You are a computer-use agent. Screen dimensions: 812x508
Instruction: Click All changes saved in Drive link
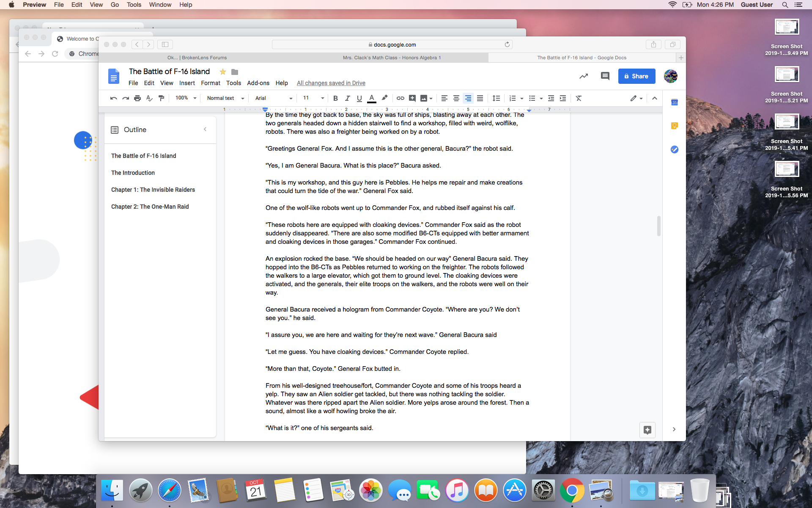[x=331, y=83]
